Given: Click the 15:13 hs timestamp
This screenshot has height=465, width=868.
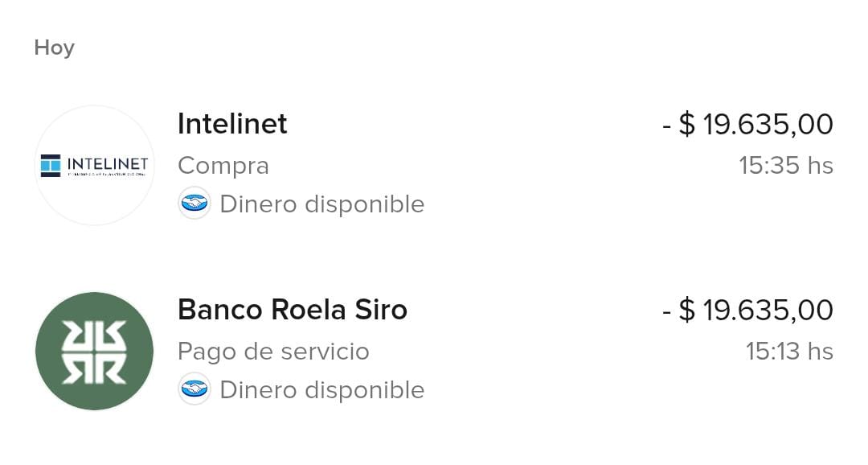Looking at the screenshot, I should (789, 352).
